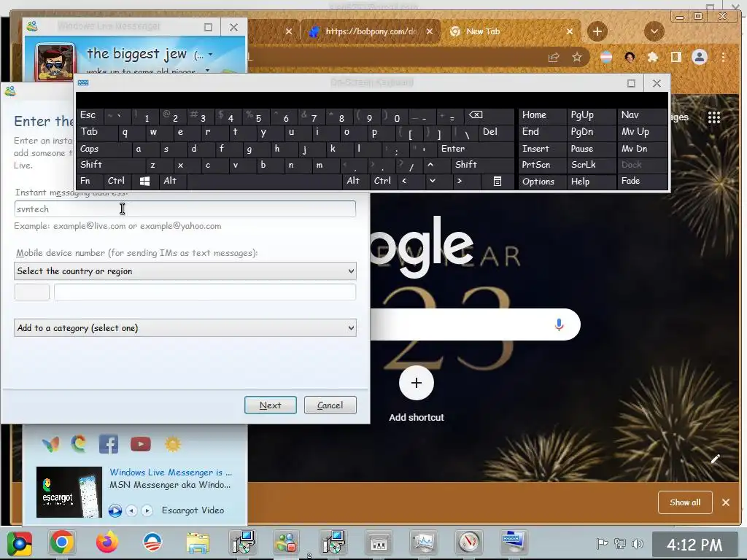Bookmark this page with star icon
The height and width of the screenshot is (560, 747).
pos(577,58)
